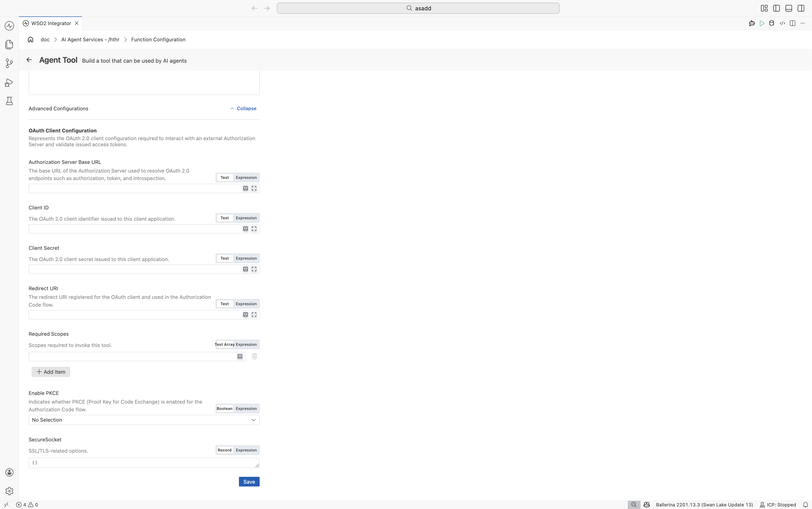Switch Client ID mode to Expression
812x509 pixels.
246,218
